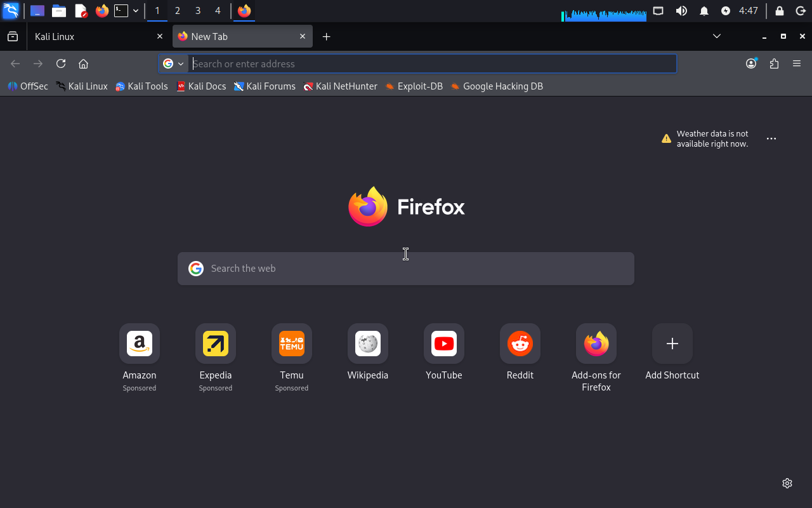
Task: Go to the Firefox home page icon
Action: 83,63
